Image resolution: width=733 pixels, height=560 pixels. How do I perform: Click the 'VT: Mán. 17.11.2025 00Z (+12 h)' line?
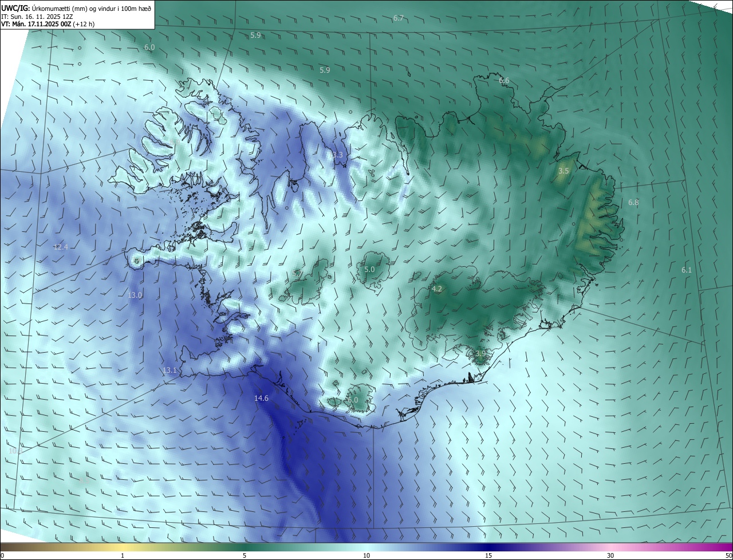pos(48,24)
